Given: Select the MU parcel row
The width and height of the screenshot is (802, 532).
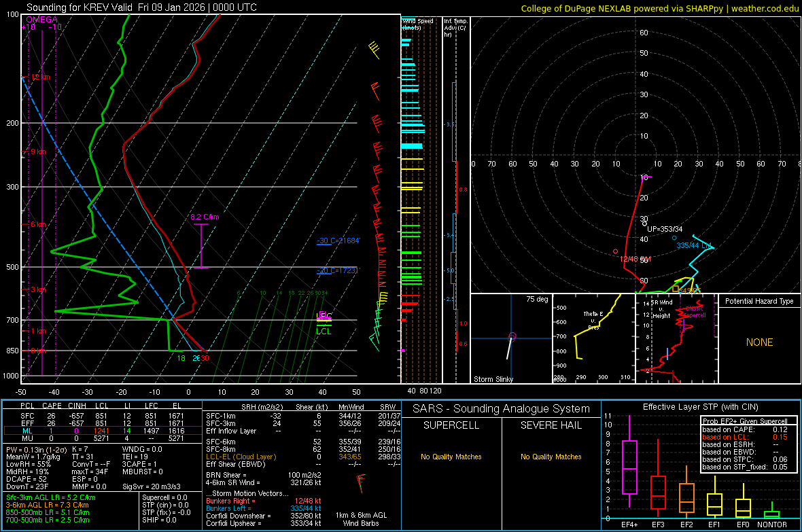Looking at the screenshot, I should 103,438.
